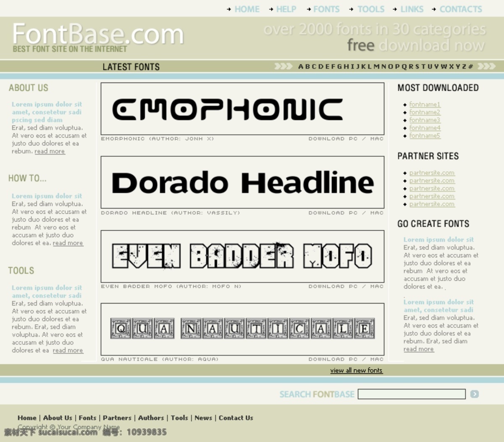
Task: Download Emorphonic for PC
Action: (x=353, y=139)
